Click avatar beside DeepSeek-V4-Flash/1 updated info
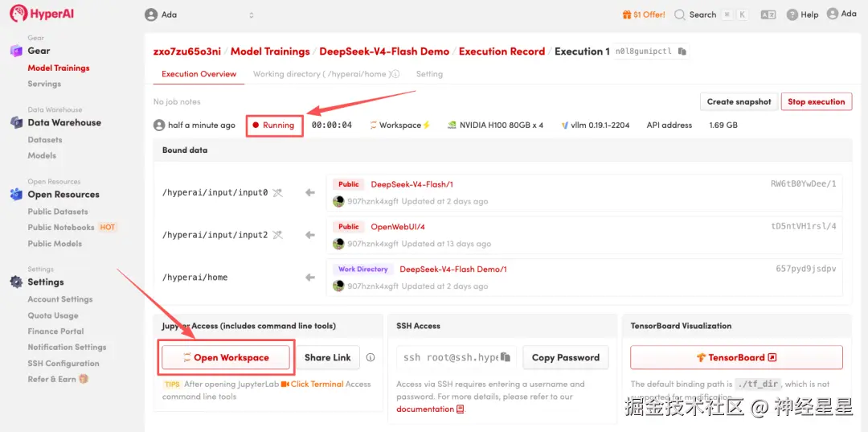Image resolution: width=868 pixels, height=432 pixels. [x=339, y=202]
